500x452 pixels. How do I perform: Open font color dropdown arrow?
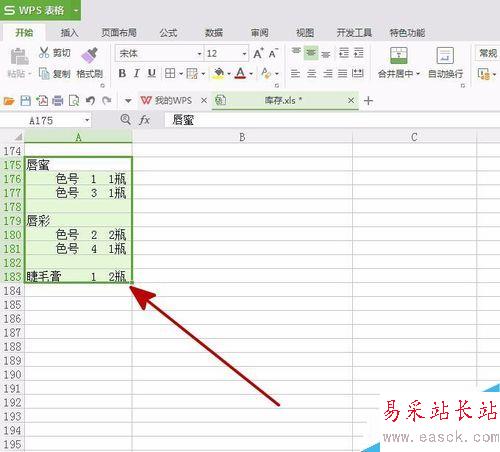coord(251,74)
